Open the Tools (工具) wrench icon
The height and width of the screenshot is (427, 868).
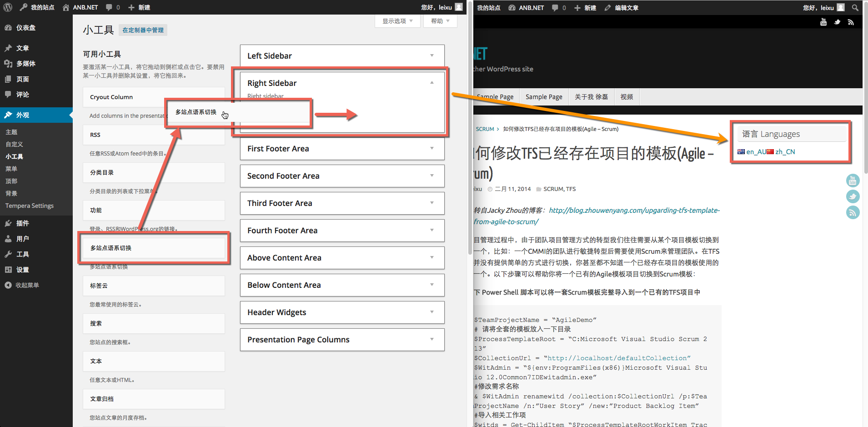tap(8, 254)
